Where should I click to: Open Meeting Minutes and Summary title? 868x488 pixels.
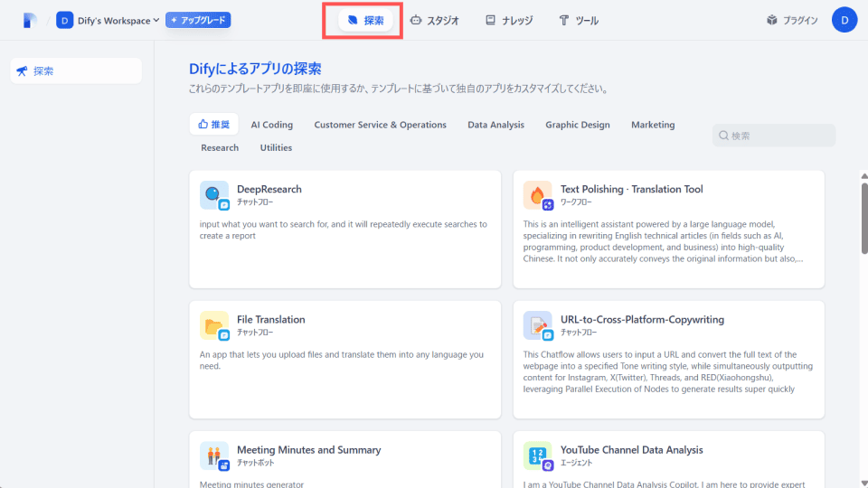point(309,450)
